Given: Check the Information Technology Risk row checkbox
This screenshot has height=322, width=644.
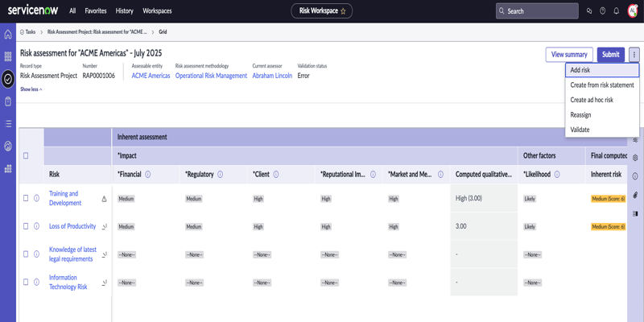Looking at the screenshot, I should (x=26, y=282).
